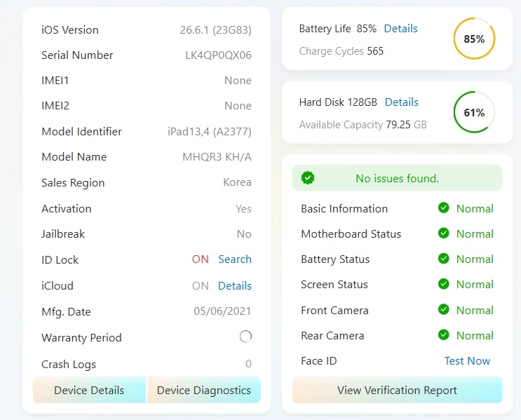Click the green badge beside No issues found
Viewport: 521px width, 420px height.
[308, 178]
